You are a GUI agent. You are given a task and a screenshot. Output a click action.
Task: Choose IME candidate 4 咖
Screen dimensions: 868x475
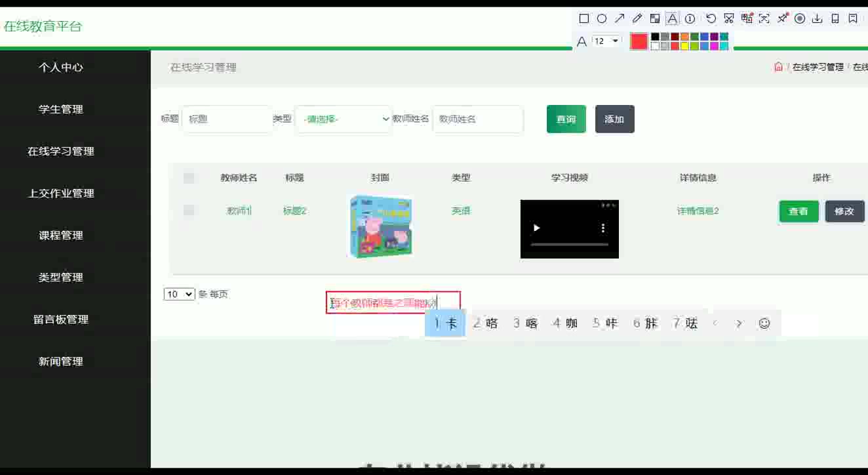(565, 323)
